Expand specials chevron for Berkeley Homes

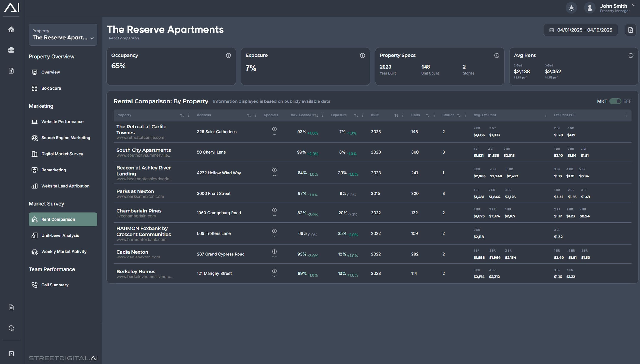[274, 276]
